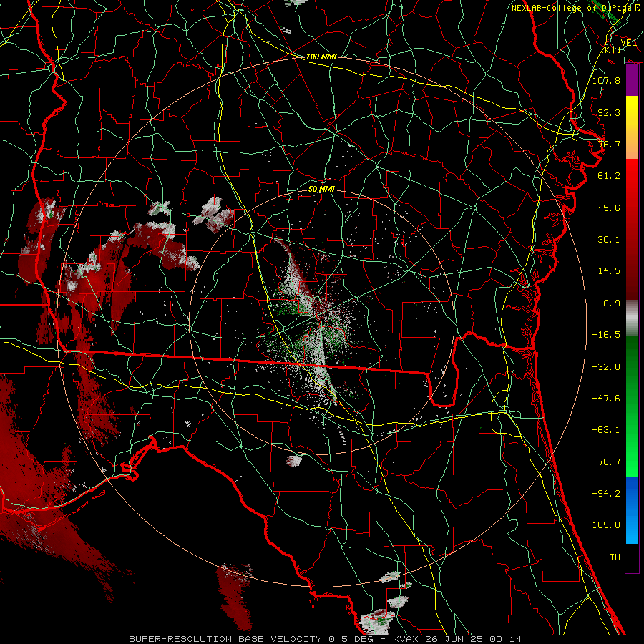Click the -63.1 velocity value

pos(606,430)
